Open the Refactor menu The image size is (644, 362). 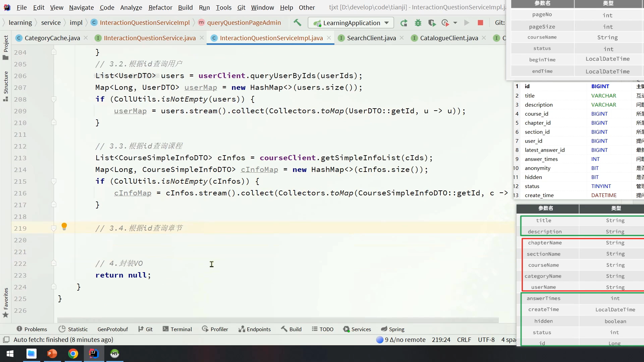click(x=160, y=7)
